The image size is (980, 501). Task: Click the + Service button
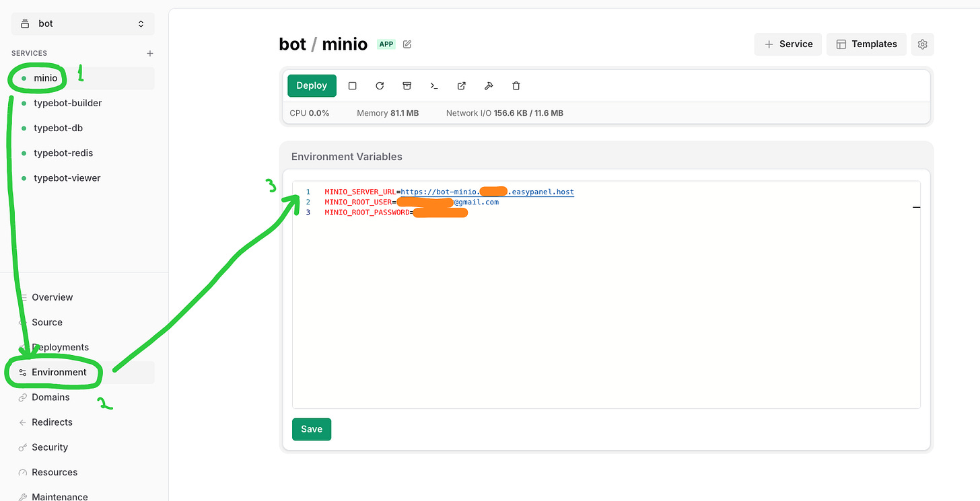[788, 44]
